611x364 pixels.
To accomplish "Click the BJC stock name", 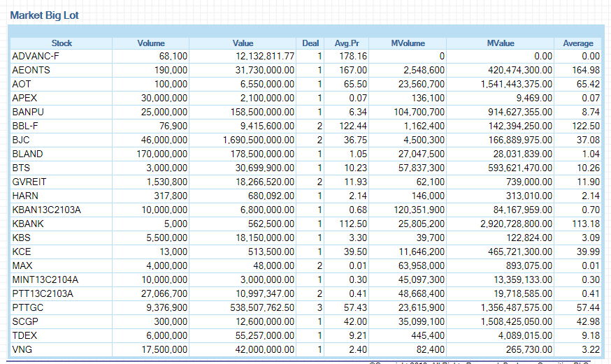I will (x=21, y=140).
